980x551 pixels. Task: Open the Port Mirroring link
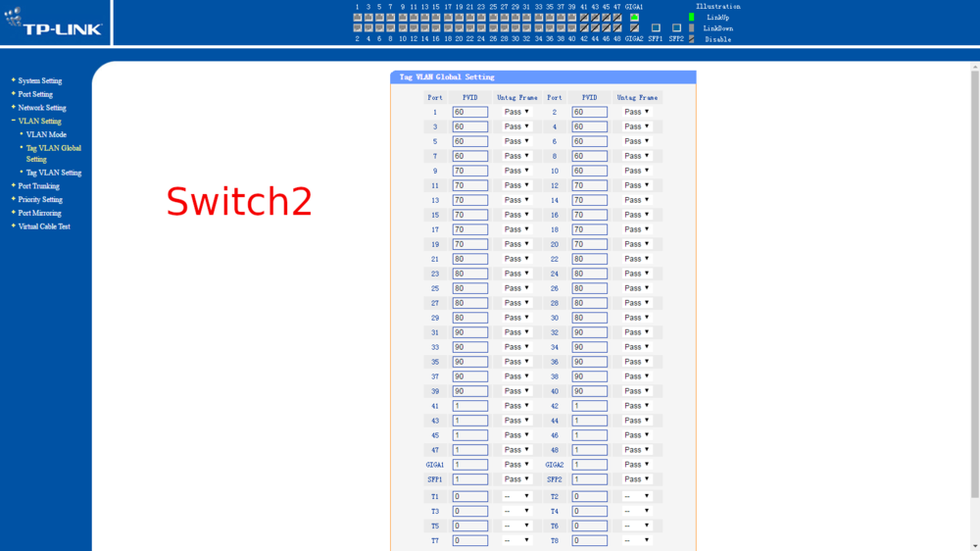click(x=39, y=213)
